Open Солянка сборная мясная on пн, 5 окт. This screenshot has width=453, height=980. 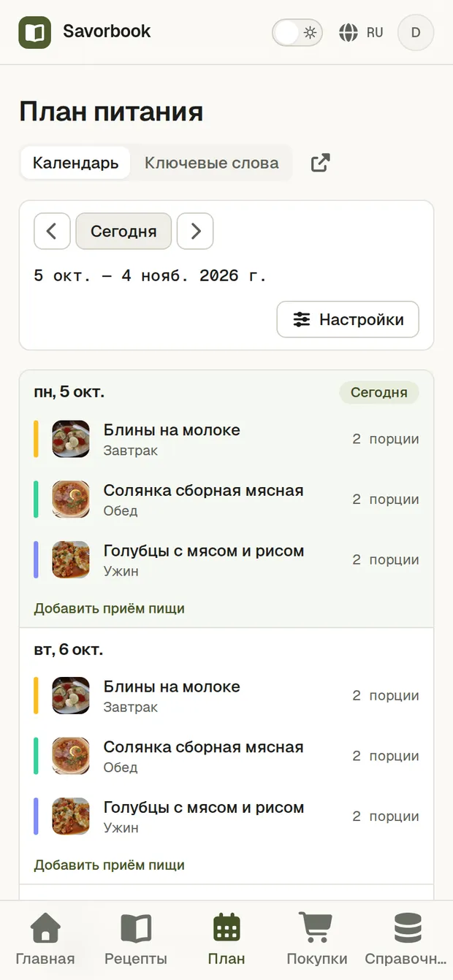(x=203, y=491)
